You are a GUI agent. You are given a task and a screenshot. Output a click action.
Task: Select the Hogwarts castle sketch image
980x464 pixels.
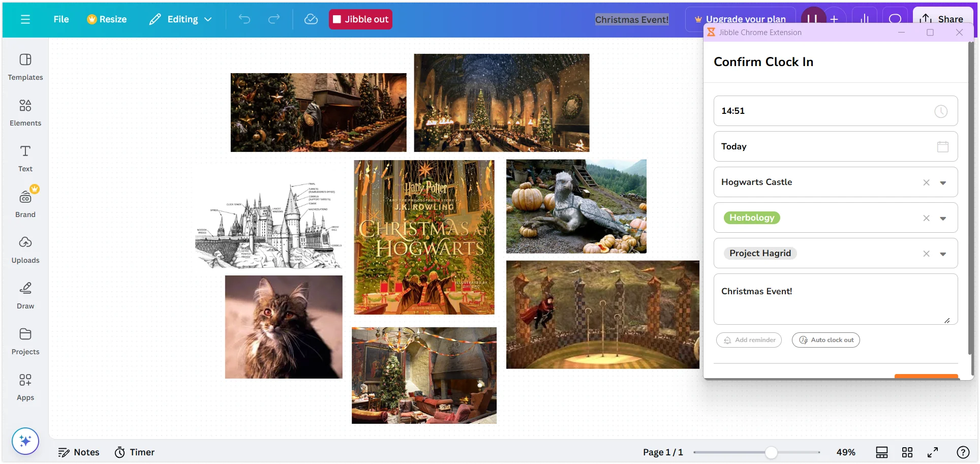click(x=269, y=225)
